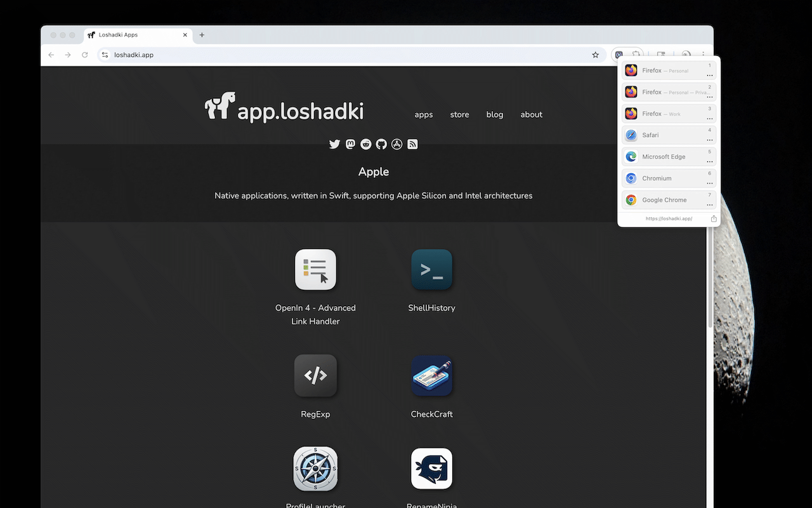Toggle the bookmark star in address bar
This screenshot has height=508, width=812.
pos(595,55)
